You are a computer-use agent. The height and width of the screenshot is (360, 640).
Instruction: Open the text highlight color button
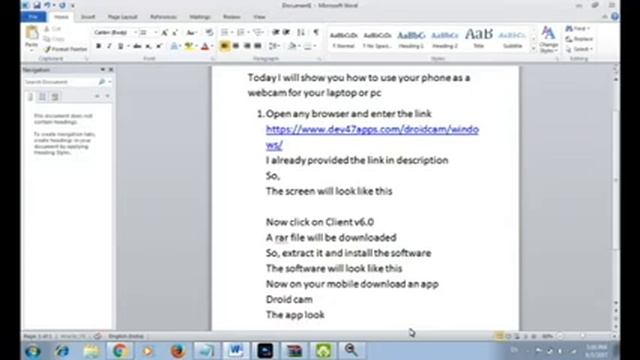point(188,47)
